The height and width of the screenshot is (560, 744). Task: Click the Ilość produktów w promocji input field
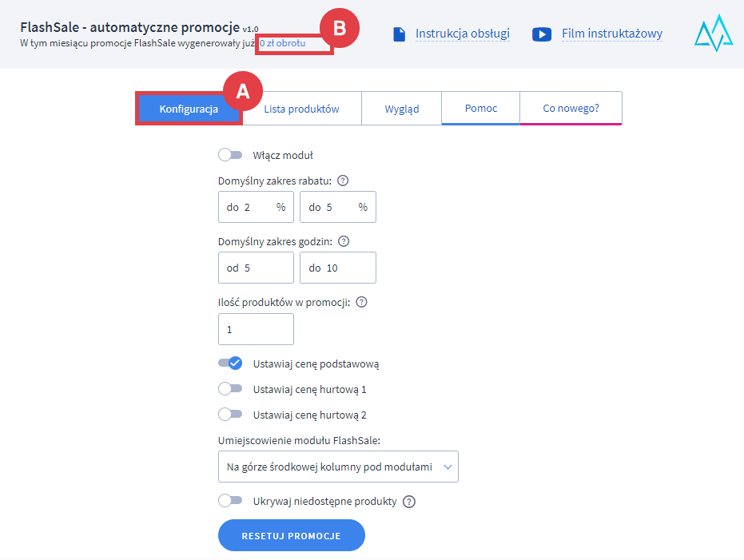coord(256,329)
